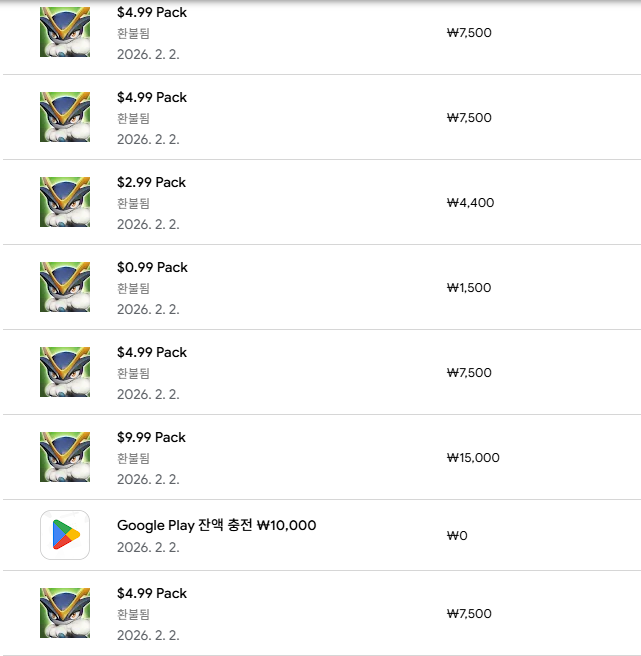641x656 pixels.
Task: Click 환불됨 status under $0.99 Pack
Action: [x=133, y=288]
